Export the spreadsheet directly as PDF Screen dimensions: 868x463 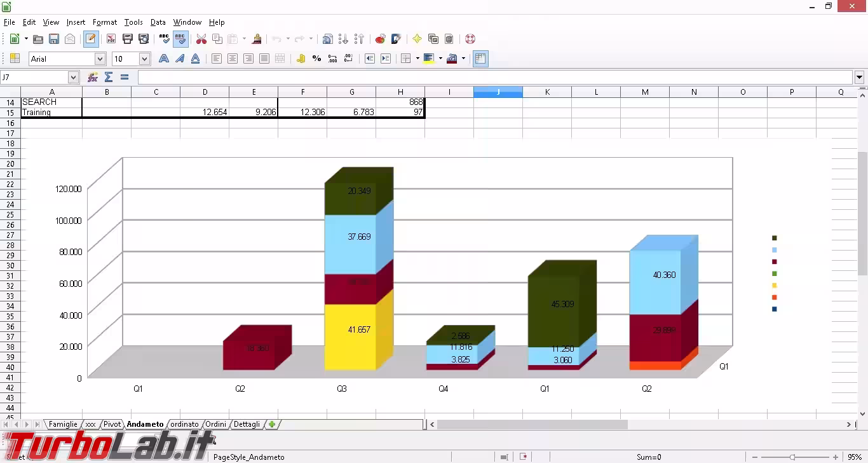tap(111, 39)
